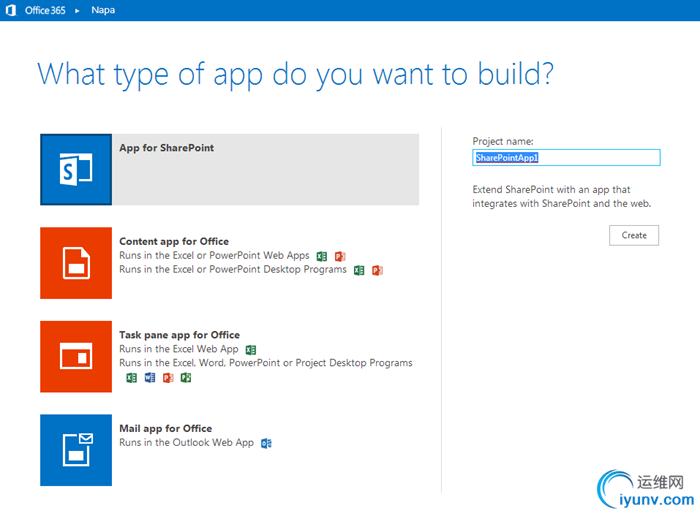Viewport: 700px width, 516px height.
Task: Click Excel icon beside Runs in the Excel Web App
Action: click(x=251, y=350)
